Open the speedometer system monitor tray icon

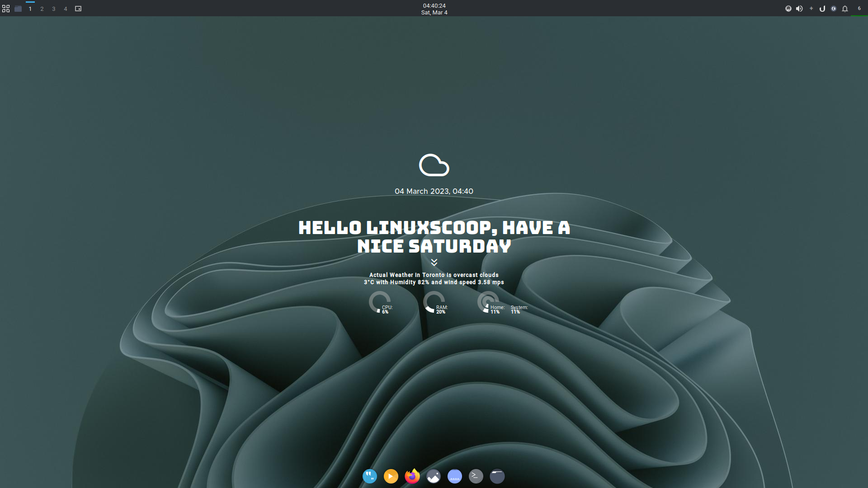[788, 9]
